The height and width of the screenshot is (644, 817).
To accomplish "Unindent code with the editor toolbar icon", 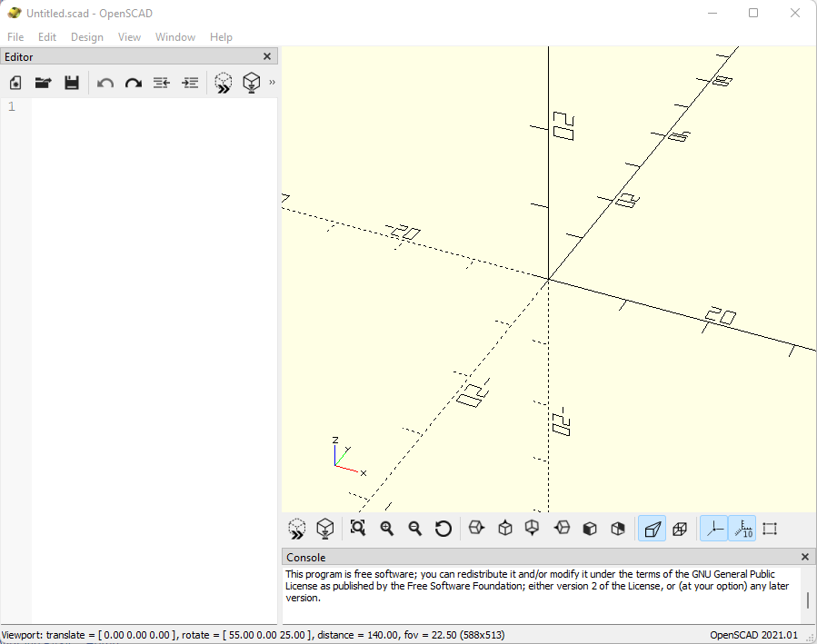I will pyautogui.click(x=162, y=83).
